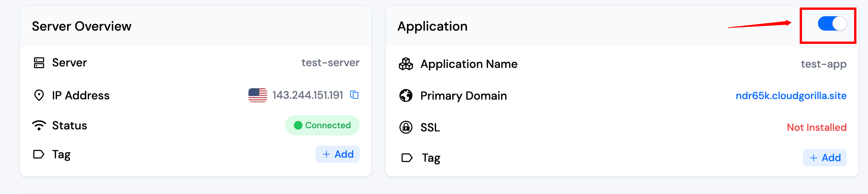868x194 pixels.
Task: Click the US flag icon
Action: click(x=258, y=95)
